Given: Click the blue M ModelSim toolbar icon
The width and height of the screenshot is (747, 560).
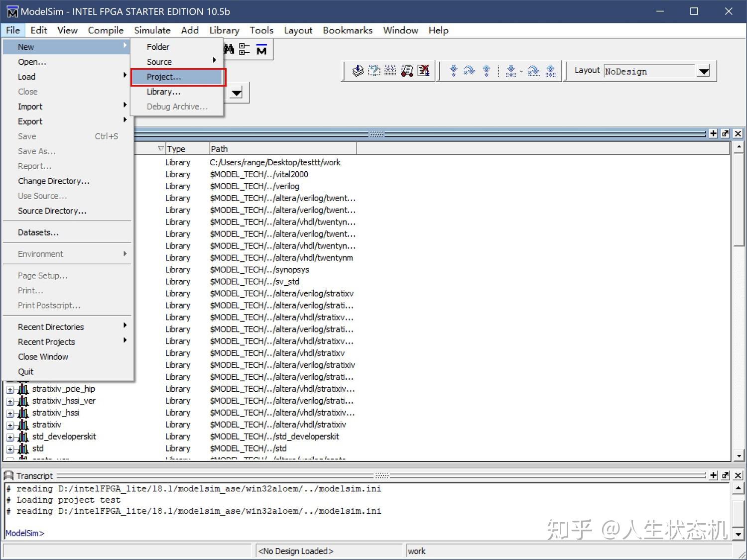Looking at the screenshot, I should 261,49.
